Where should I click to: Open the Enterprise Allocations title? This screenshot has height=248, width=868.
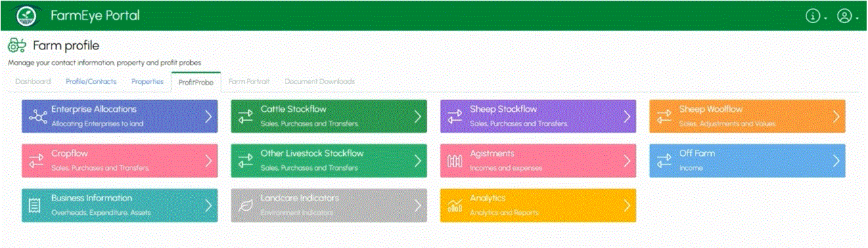pyautogui.click(x=94, y=109)
